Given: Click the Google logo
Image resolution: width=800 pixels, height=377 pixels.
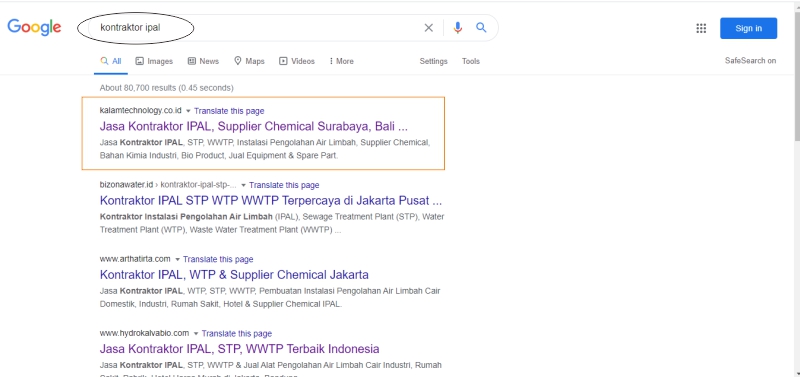Looking at the screenshot, I should 34,27.
